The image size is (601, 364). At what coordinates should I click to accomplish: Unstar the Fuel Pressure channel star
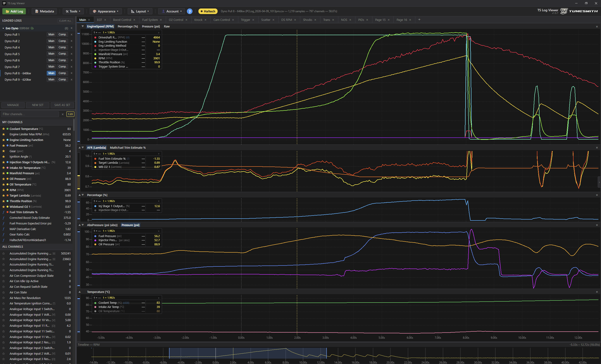(x=4, y=145)
